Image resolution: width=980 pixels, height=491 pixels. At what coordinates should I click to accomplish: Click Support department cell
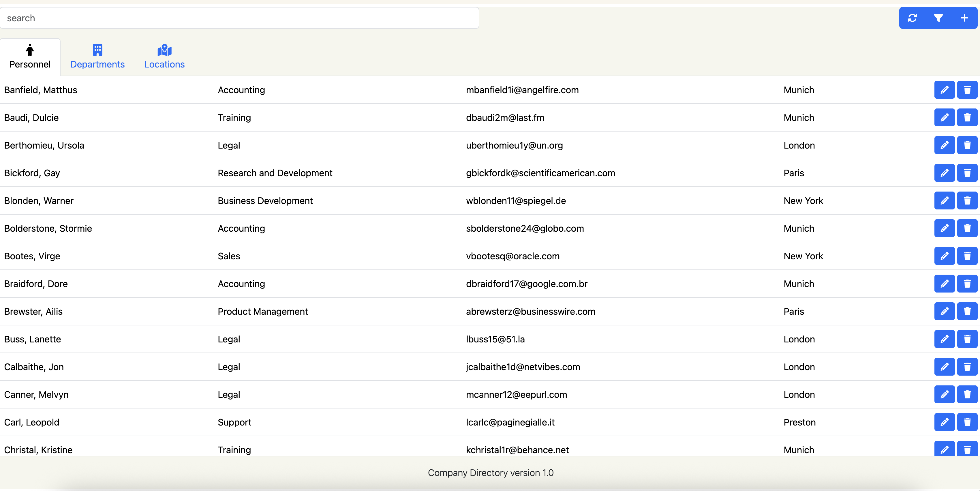tap(234, 422)
